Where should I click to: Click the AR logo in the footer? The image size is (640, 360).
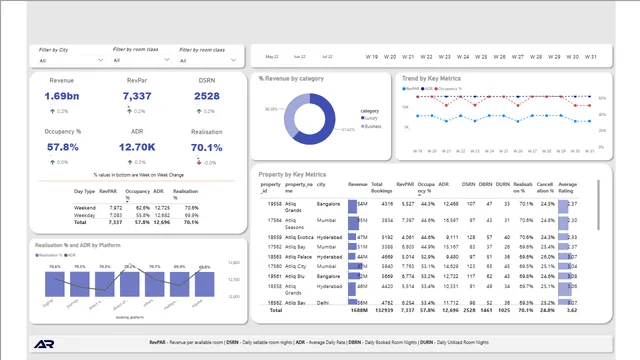coord(44,344)
